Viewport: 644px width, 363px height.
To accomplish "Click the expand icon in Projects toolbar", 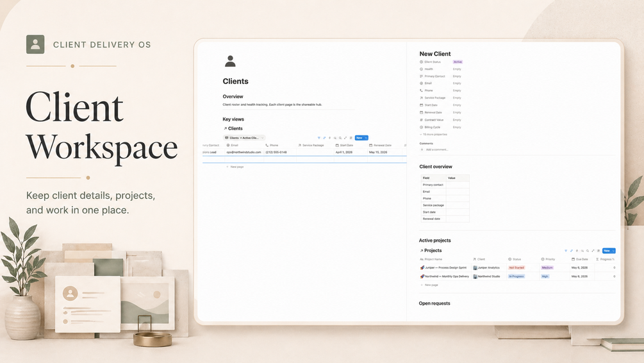I will click(x=593, y=250).
